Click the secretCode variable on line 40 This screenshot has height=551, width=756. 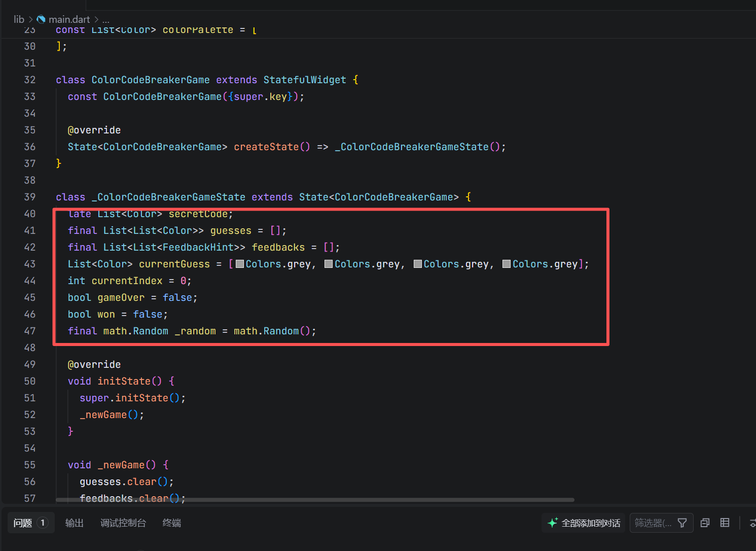[198, 214]
